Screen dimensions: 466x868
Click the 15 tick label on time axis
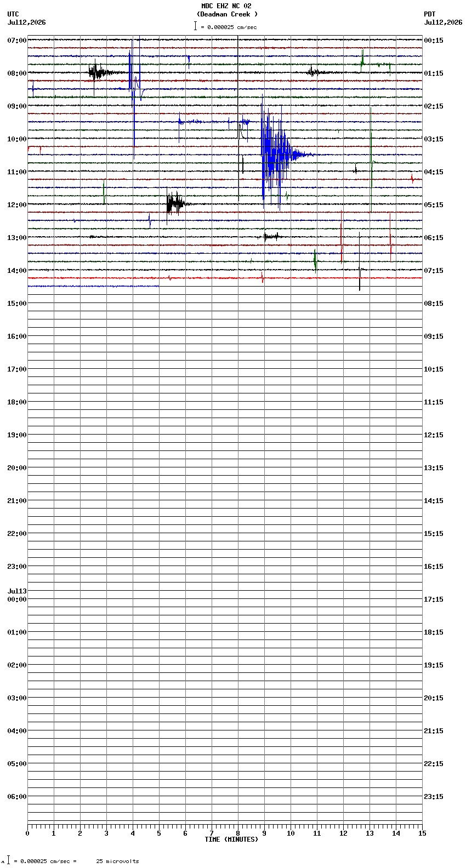coord(422,833)
